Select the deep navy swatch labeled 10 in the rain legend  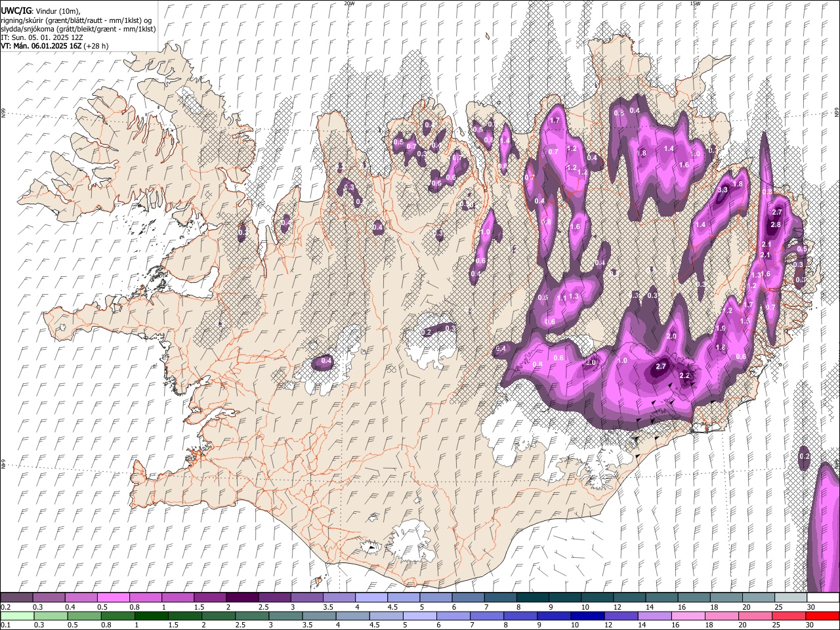[x=588, y=616]
